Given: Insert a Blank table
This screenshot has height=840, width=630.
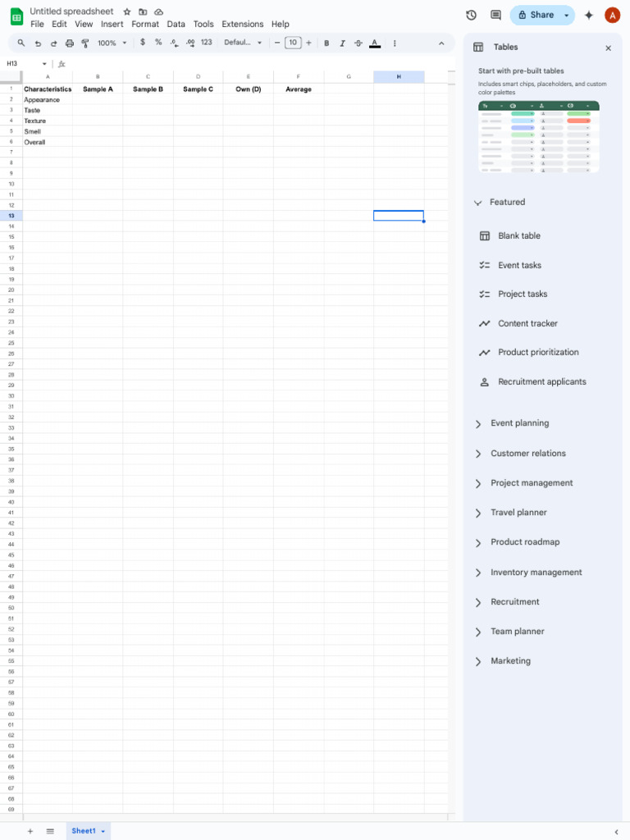Looking at the screenshot, I should (x=510, y=235).
